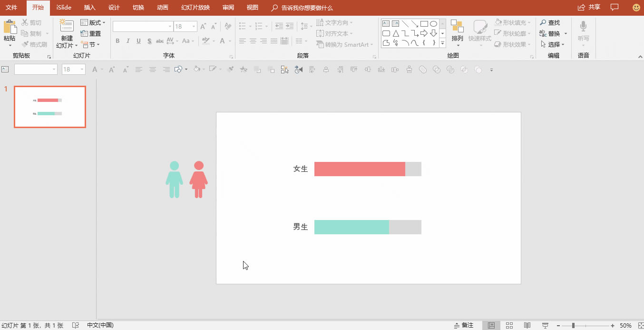Viewport: 644px width, 330px height.
Task: Click the 替换 (Replace) button
Action: (x=553, y=33)
